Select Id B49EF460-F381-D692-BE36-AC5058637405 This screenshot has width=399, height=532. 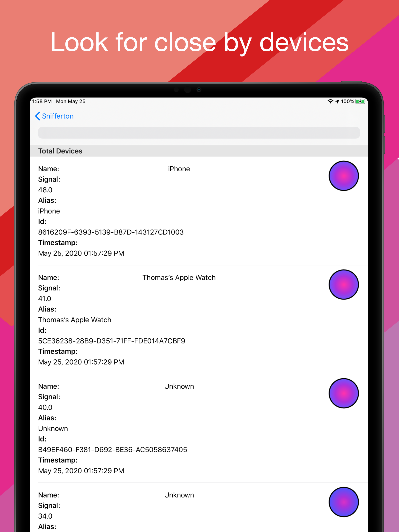tap(113, 449)
